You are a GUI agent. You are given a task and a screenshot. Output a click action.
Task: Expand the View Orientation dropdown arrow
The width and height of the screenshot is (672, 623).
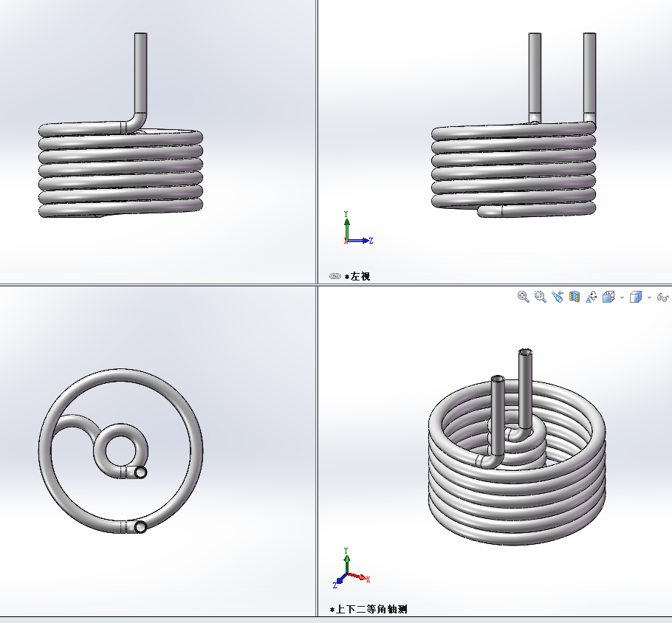coord(622,297)
